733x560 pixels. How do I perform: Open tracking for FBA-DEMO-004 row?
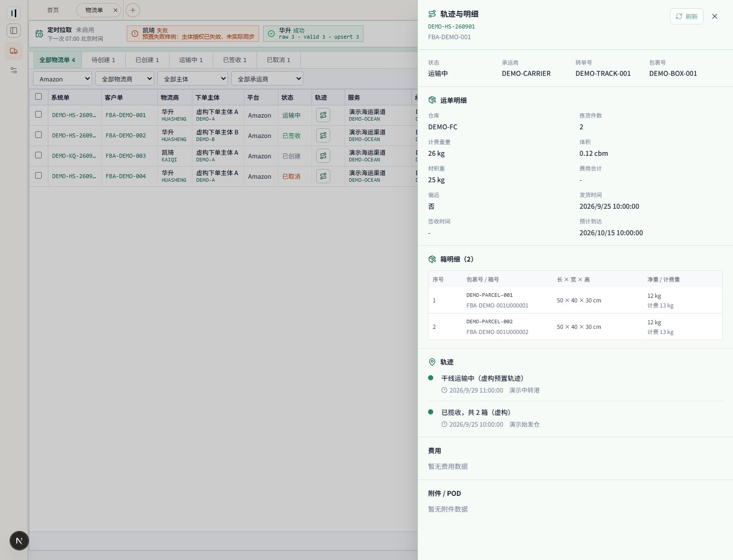tap(323, 176)
